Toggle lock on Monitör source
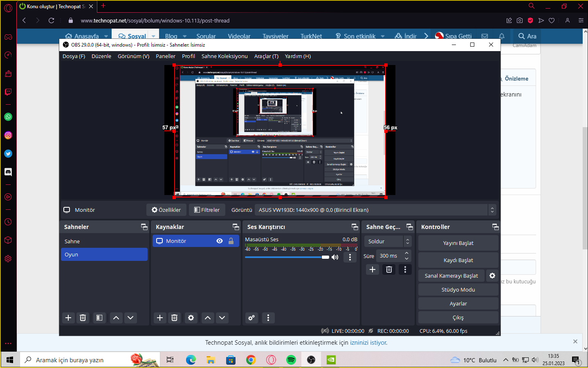 [231, 241]
